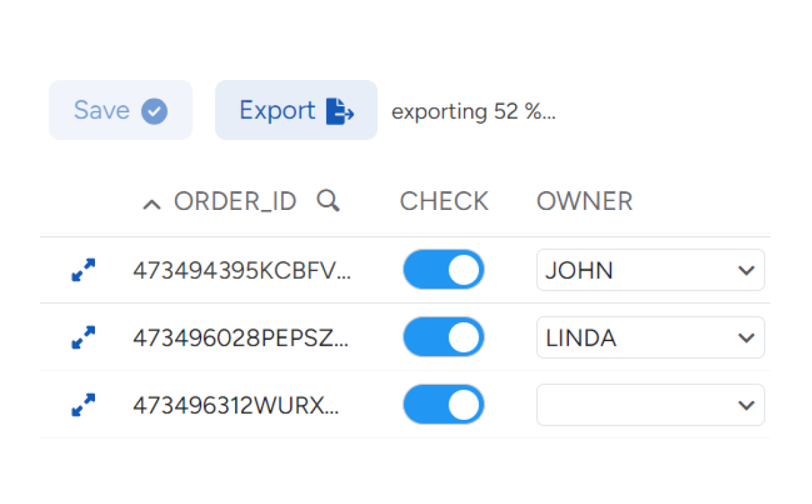
Task: Open the empty owner dropdown in the third row
Action: point(650,404)
